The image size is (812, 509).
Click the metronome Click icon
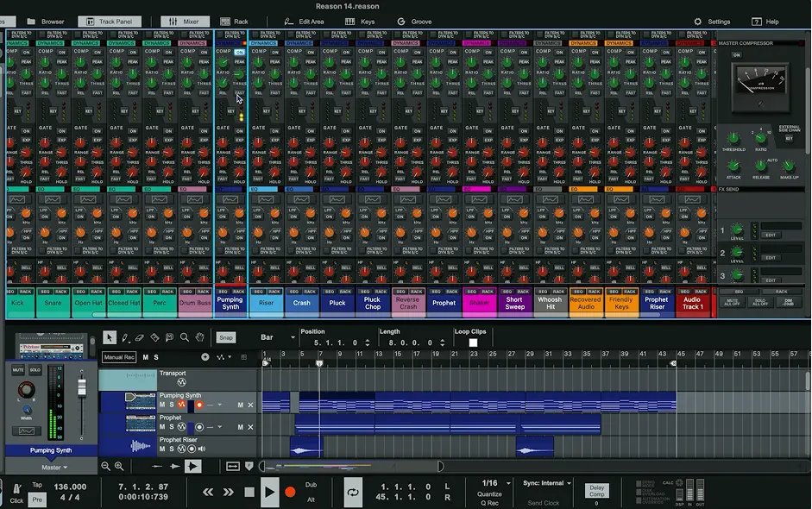tap(16, 489)
